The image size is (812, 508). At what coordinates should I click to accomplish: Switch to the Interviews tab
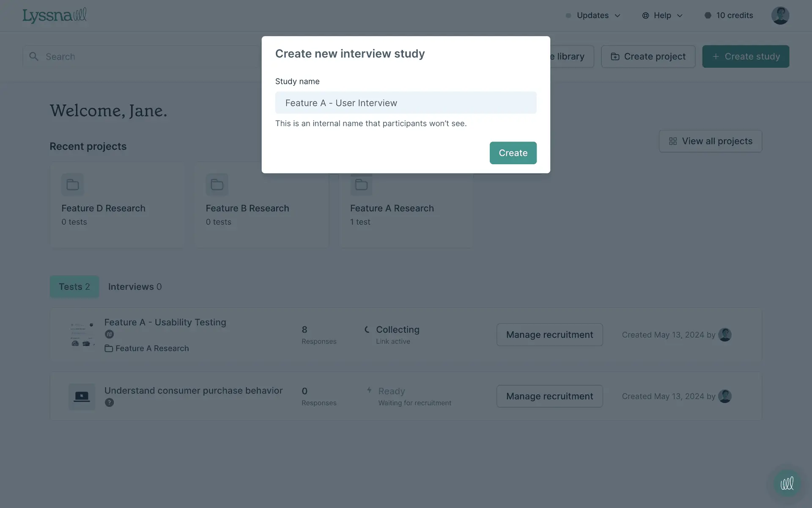click(134, 287)
